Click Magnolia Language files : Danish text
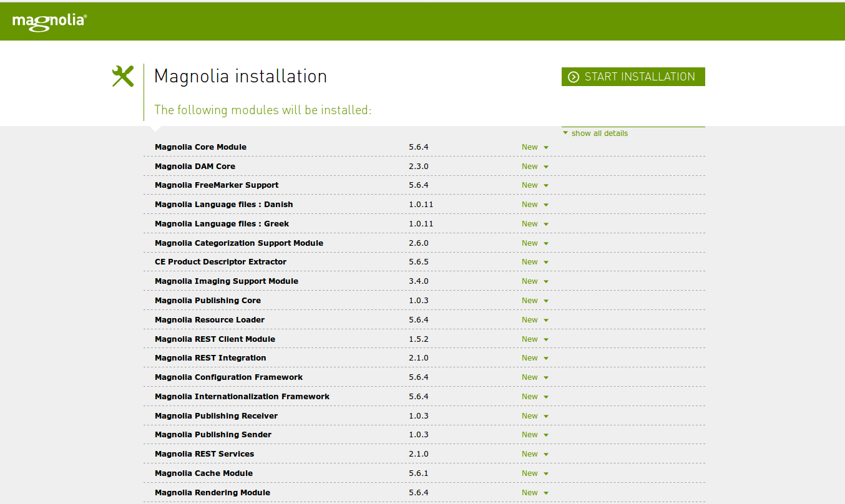Image resolution: width=845 pixels, height=504 pixels. [224, 205]
